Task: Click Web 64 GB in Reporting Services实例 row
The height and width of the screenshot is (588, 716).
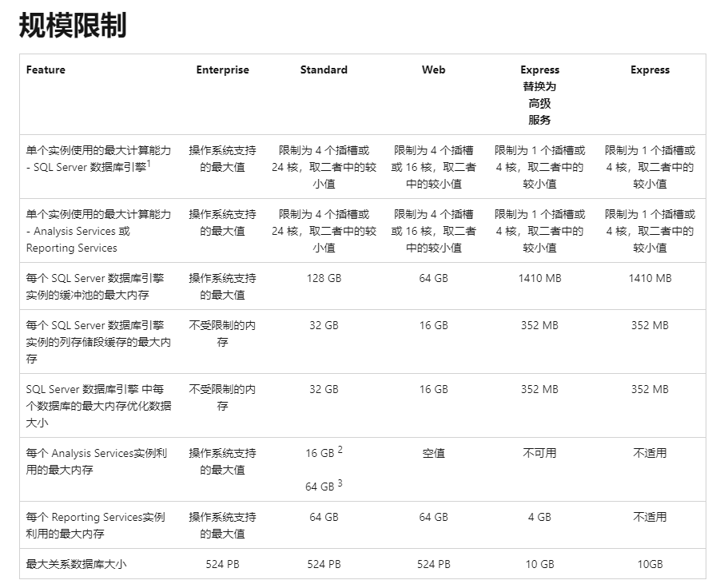Action: click(433, 517)
